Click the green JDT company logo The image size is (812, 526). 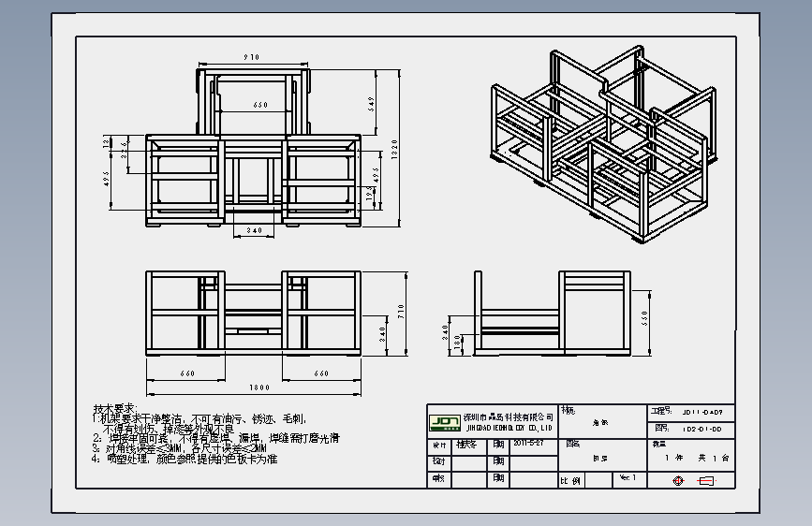[x=444, y=422]
